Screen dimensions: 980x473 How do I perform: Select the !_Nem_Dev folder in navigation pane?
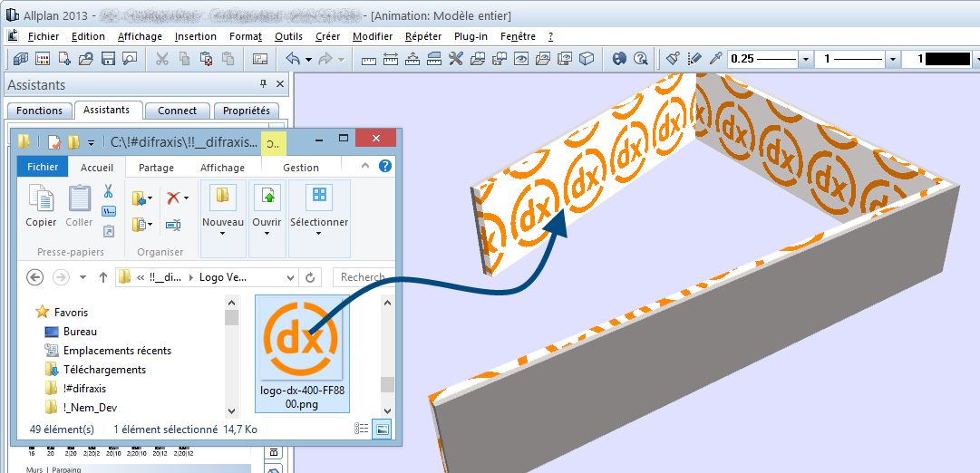(x=90, y=408)
